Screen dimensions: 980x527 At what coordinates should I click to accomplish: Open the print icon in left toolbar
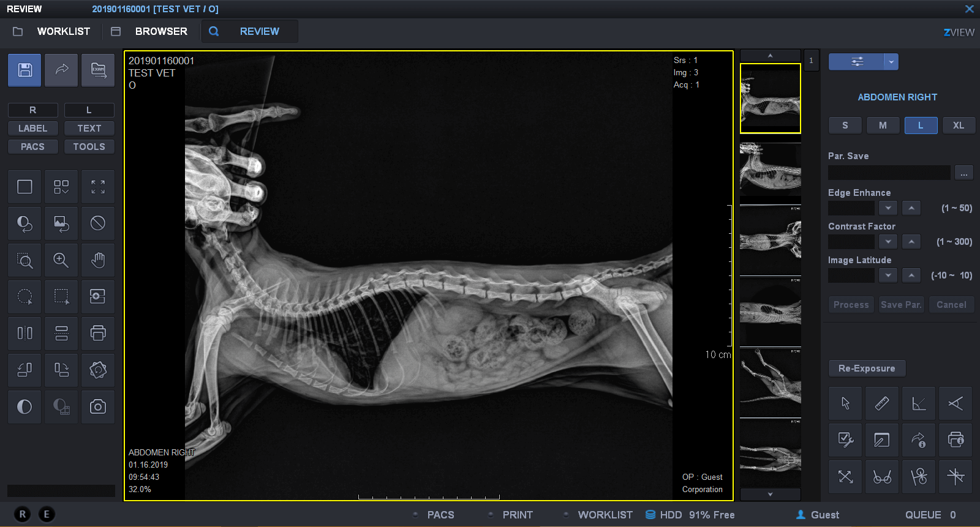[x=98, y=334]
